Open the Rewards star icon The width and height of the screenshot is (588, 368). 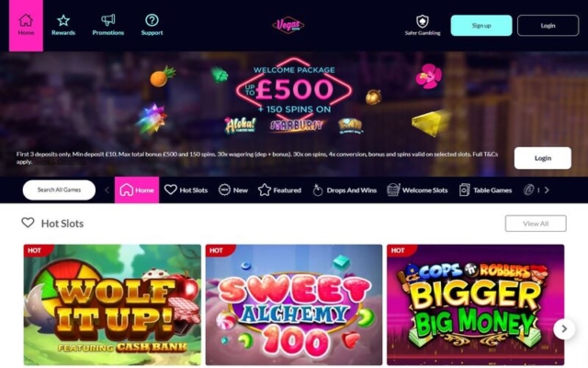pyautogui.click(x=63, y=20)
